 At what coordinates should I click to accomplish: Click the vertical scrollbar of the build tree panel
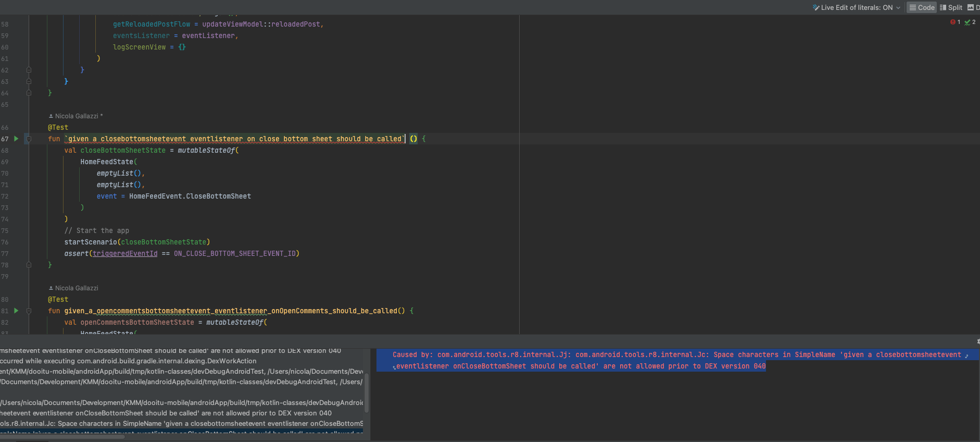pyautogui.click(x=367, y=394)
